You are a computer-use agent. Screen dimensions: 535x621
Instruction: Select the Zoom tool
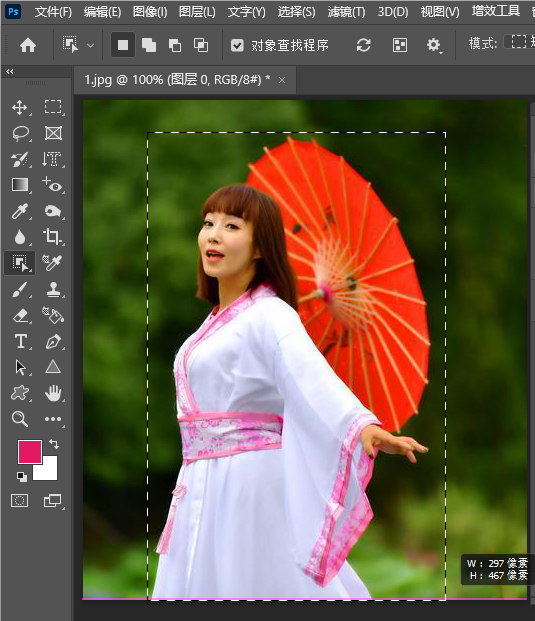pos(20,419)
